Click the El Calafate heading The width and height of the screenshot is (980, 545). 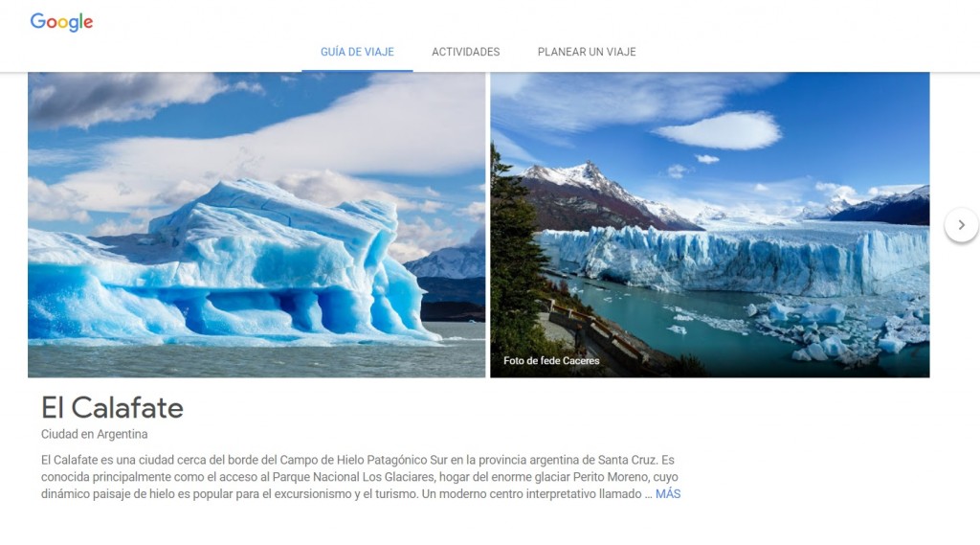click(x=113, y=408)
